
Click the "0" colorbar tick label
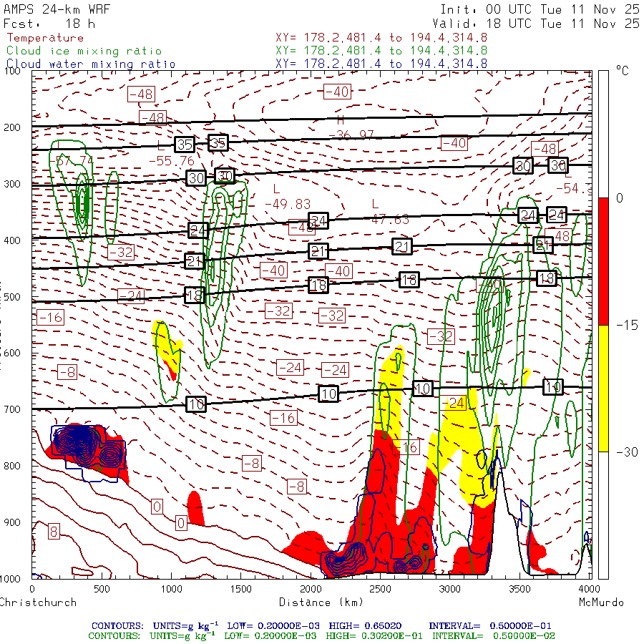click(x=620, y=198)
